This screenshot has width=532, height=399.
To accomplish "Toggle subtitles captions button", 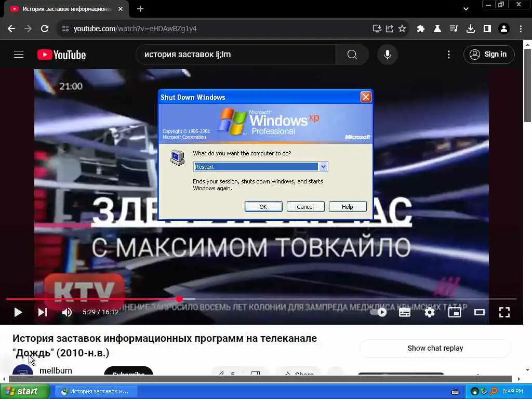I will click(x=404, y=312).
